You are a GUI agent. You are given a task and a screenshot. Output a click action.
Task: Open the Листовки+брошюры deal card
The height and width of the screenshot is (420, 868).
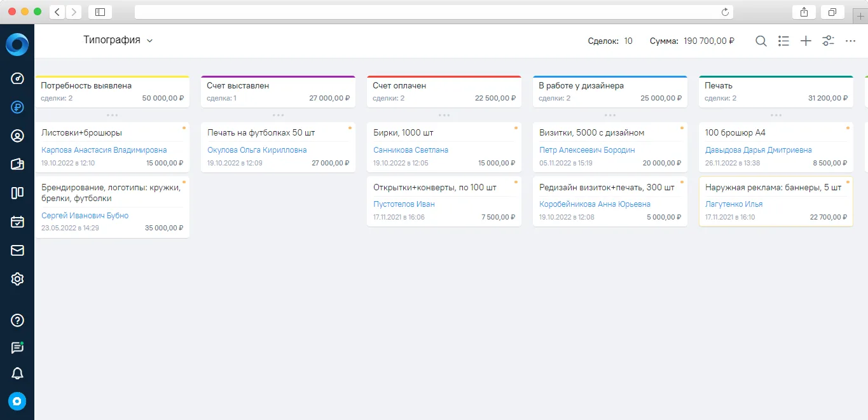pos(112,147)
